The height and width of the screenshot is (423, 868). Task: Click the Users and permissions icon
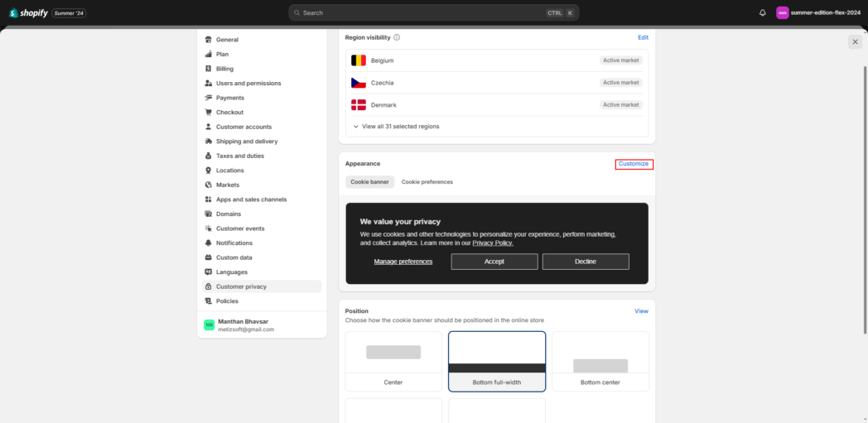(x=208, y=83)
